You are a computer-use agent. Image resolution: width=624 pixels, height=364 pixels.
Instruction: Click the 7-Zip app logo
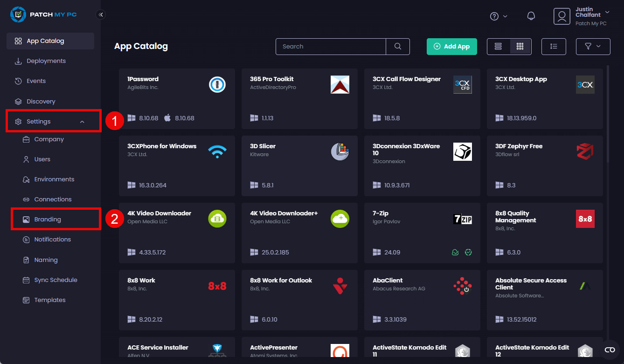(462, 219)
